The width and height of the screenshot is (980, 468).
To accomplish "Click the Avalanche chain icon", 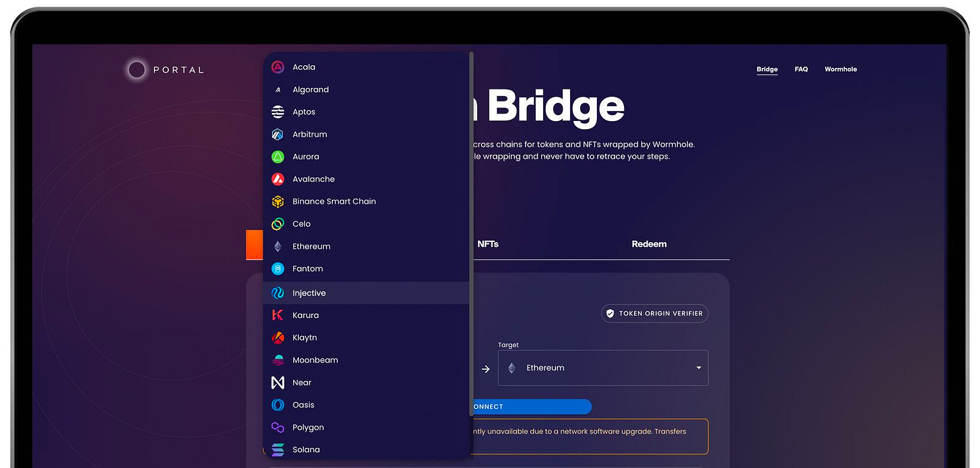I will point(277,179).
